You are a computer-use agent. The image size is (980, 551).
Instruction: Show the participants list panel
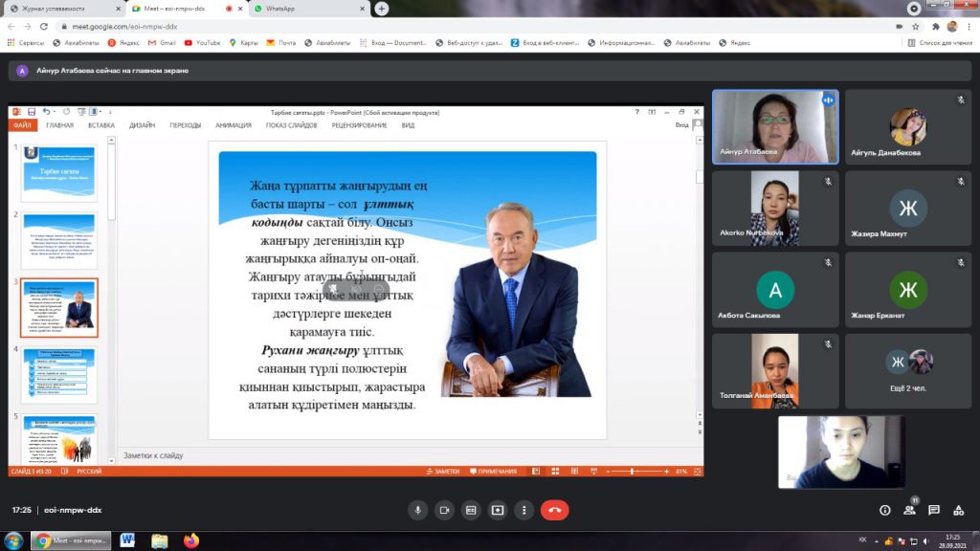click(x=909, y=511)
